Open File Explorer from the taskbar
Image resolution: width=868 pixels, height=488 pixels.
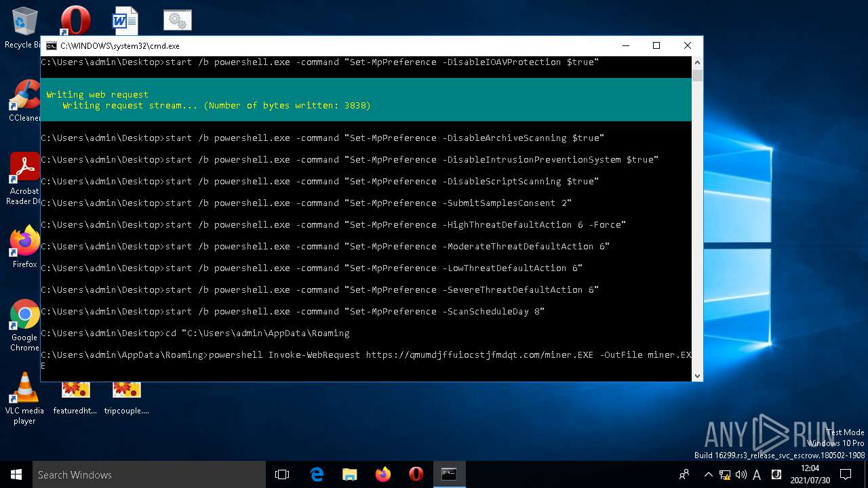pos(350,474)
